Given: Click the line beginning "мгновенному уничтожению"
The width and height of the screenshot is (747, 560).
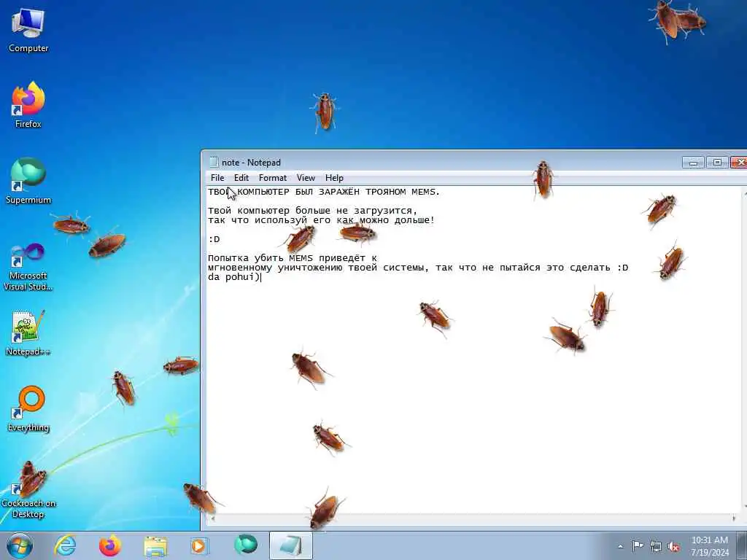Looking at the screenshot, I should 418,268.
